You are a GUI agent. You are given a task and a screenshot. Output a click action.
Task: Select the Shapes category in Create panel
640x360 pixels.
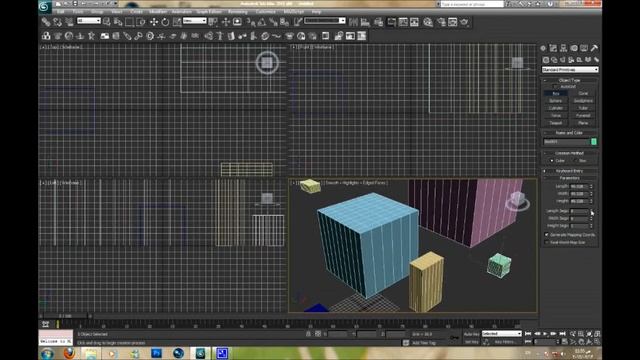(554, 60)
